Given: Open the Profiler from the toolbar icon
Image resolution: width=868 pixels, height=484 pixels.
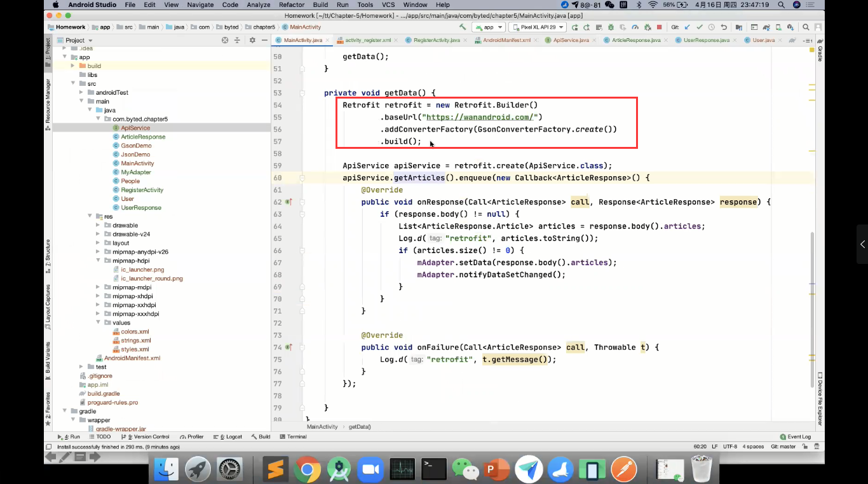Looking at the screenshot, I should click(x=635, y=27).
